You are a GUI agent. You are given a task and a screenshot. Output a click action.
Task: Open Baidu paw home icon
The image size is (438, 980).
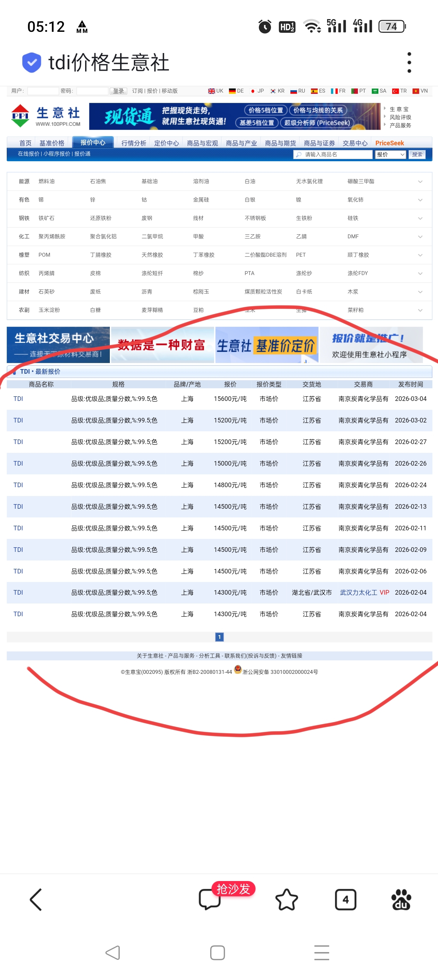pos(402,900)
